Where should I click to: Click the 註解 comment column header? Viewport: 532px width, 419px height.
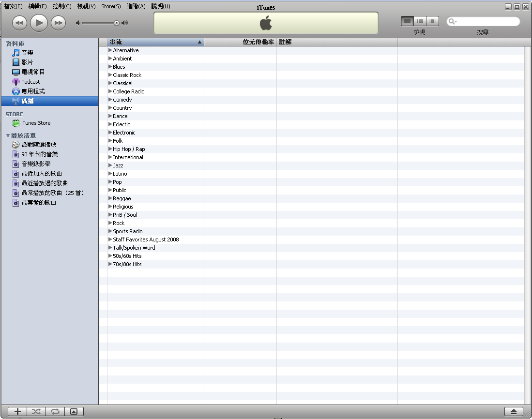[337, 42]
